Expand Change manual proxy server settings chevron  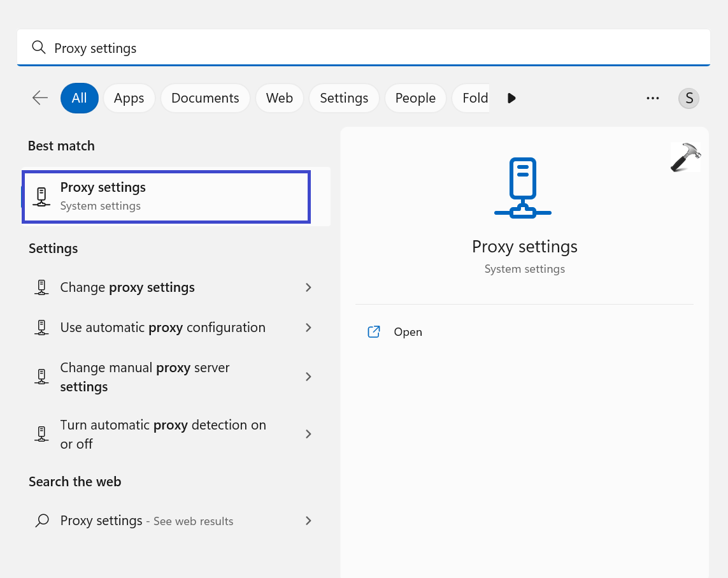point(308,377)
